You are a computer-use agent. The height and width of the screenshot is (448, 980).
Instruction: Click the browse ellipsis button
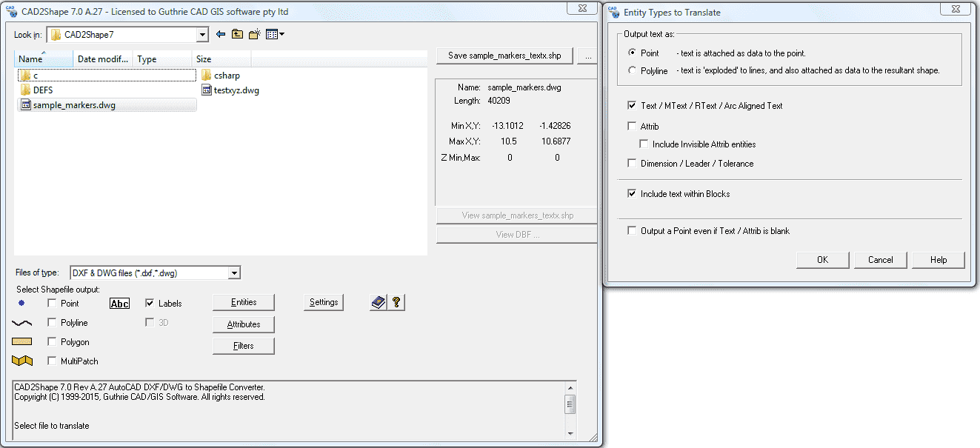(x=588, y=56)
